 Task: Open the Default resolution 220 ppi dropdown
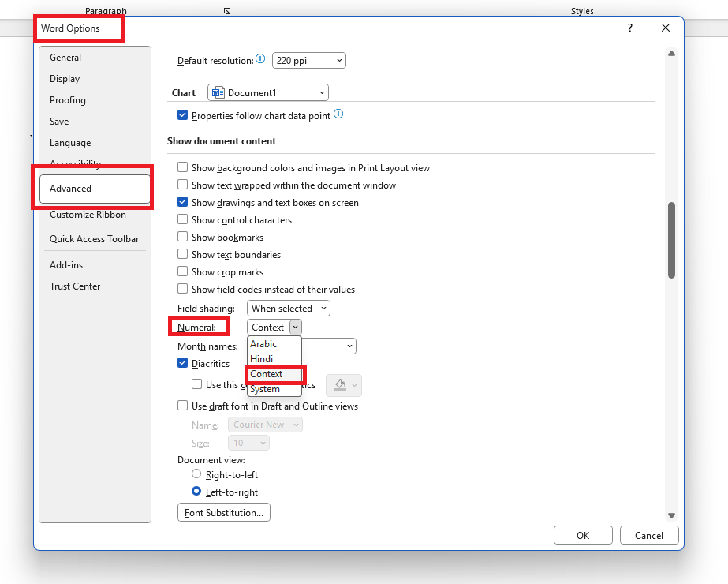[308, 60]
